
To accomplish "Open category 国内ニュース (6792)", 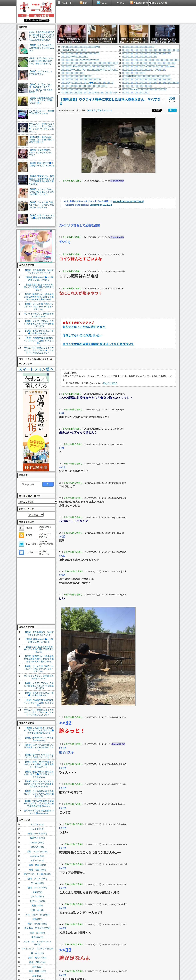I will pyautogui.click(x=37, y=833).
